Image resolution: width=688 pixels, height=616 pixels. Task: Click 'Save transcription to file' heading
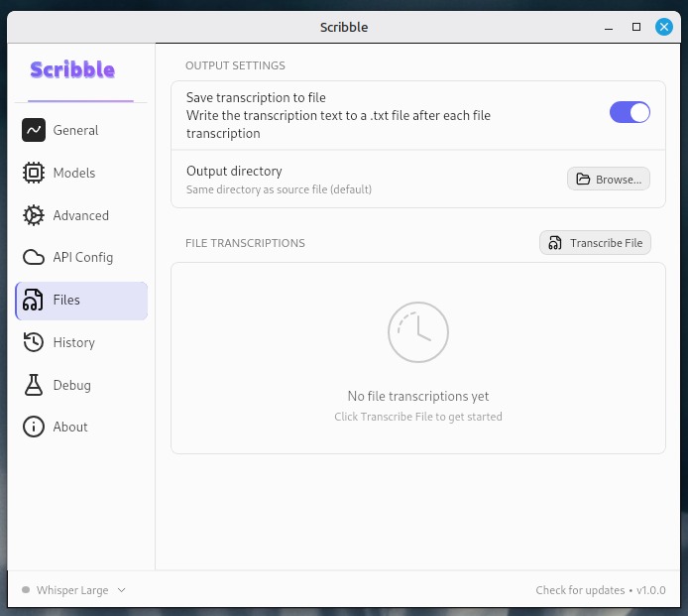(x=256, y=97)
